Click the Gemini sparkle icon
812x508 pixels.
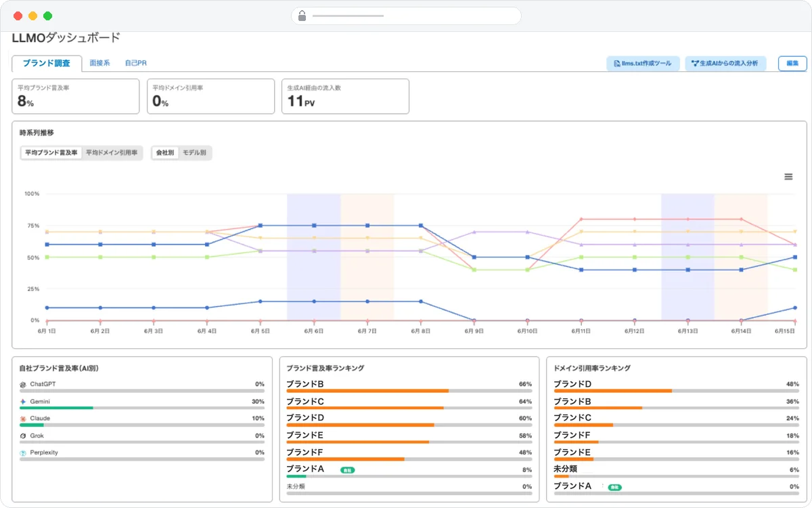23,402
